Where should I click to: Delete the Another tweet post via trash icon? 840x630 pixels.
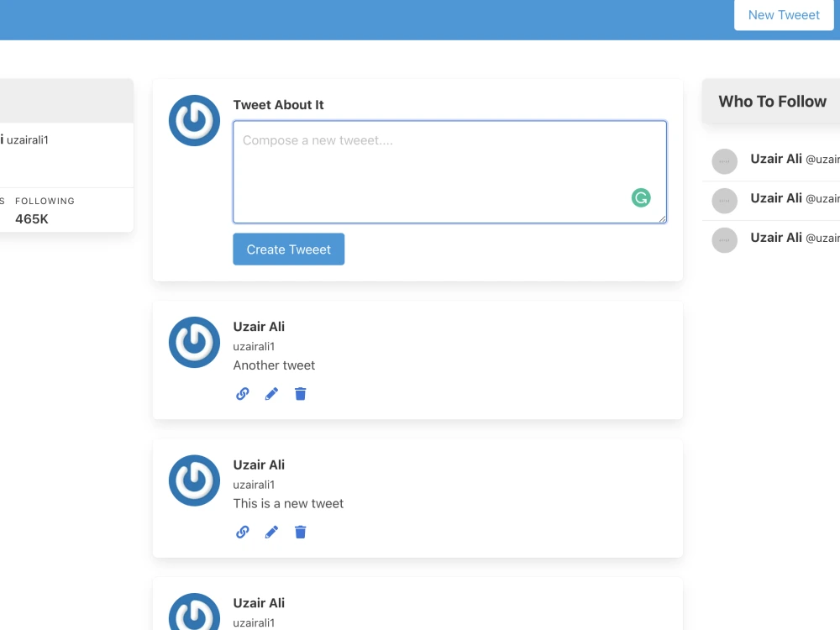click(301, 394)
